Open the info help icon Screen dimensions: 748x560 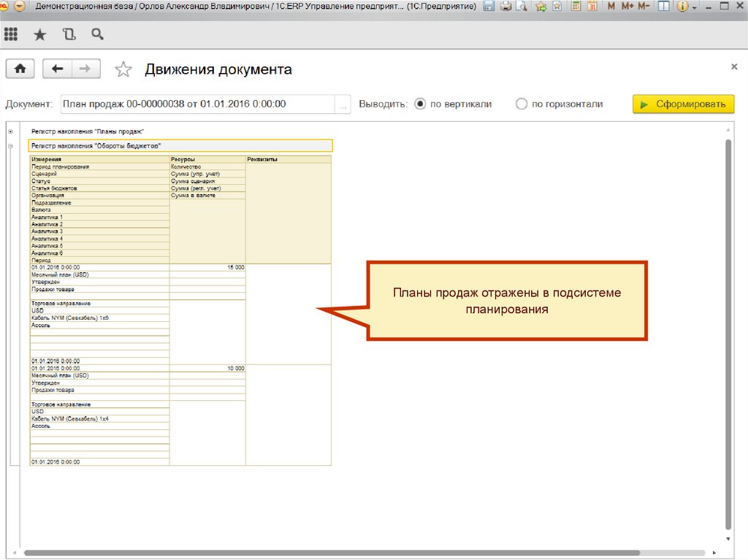[x=683, y=6]
